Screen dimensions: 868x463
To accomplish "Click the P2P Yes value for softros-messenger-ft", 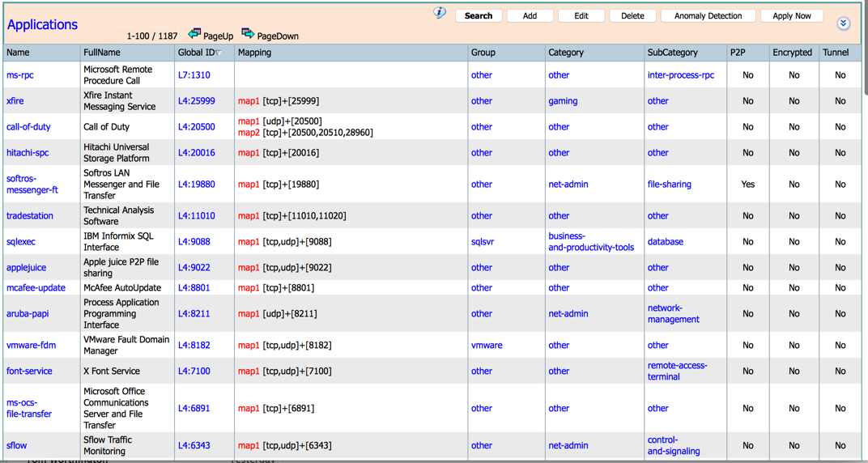I will click(748, 185).
